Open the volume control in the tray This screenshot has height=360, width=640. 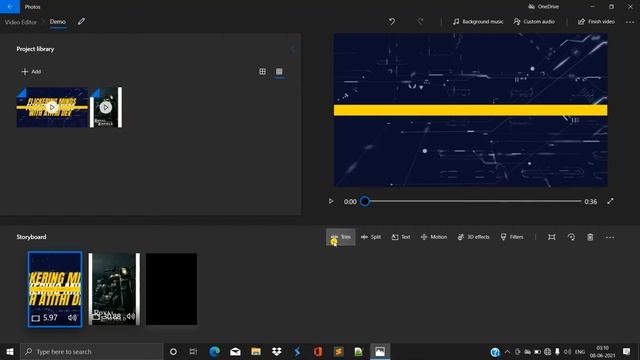click(x=567, y=351)
